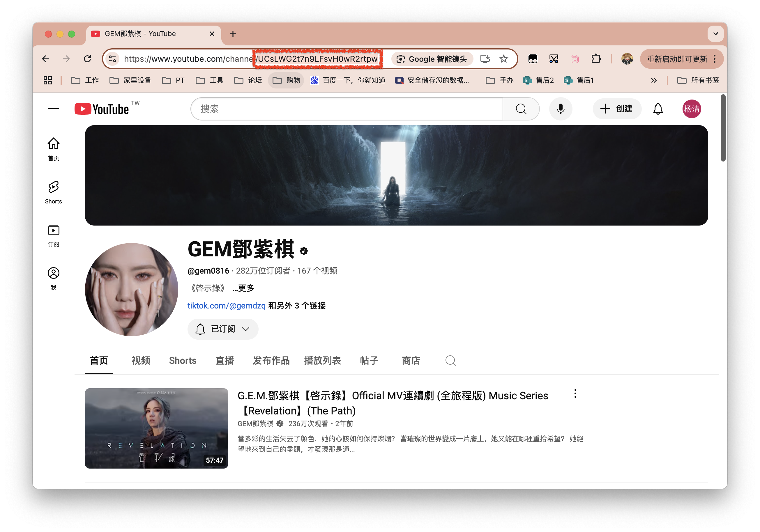Click into the 搜索 search field

point(347,109)
